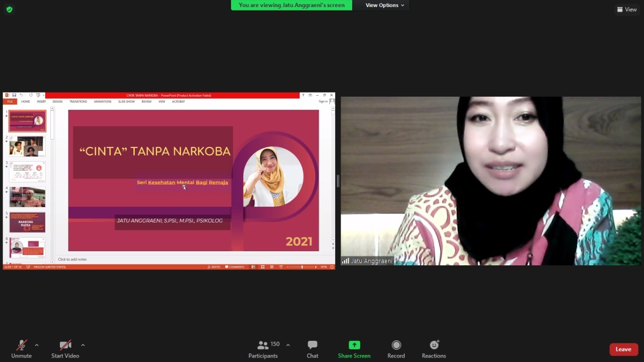This screenshot has width=644, height=362.
Task: Expand the arrow beside Participants
Action: [288, 345]
